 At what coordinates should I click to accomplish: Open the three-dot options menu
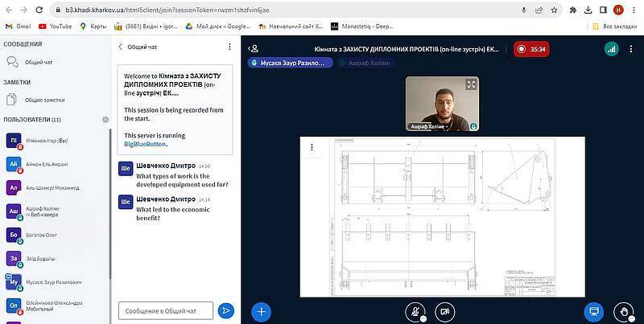631,48
